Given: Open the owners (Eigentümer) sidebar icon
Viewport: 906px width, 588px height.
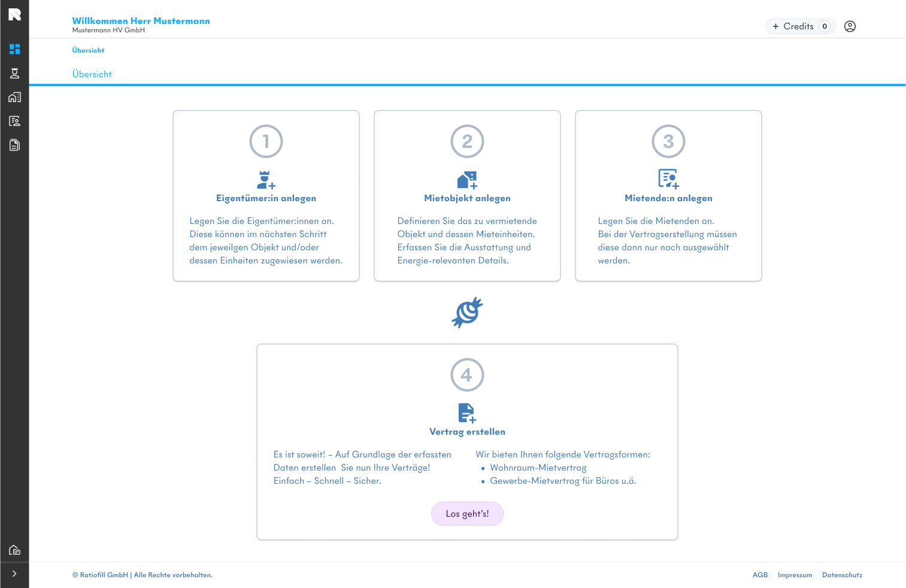Looking at the screenshot, I should (14, 73).
